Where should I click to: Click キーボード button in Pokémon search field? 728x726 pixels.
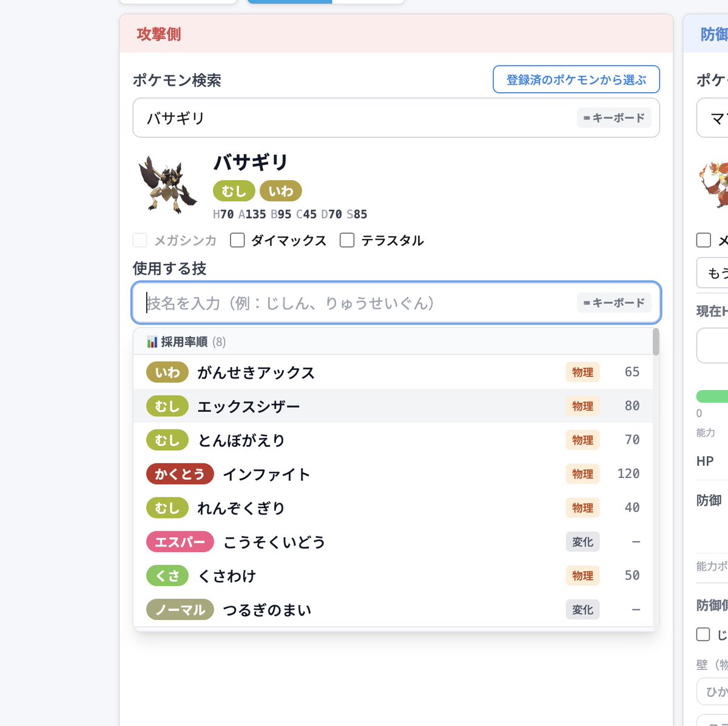click(x=614, y=118)
